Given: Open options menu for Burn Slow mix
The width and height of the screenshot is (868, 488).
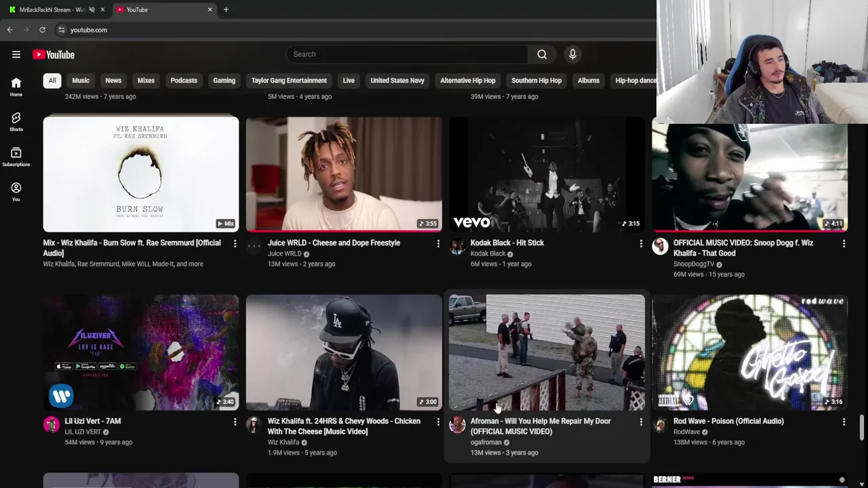Looking at the screenshot, I should tap(235, 243).
